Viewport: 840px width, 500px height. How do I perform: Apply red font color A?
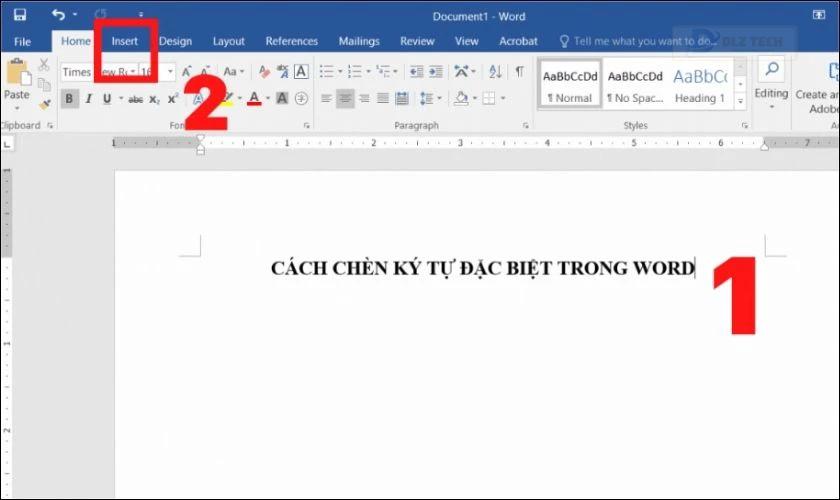[254, 99]
